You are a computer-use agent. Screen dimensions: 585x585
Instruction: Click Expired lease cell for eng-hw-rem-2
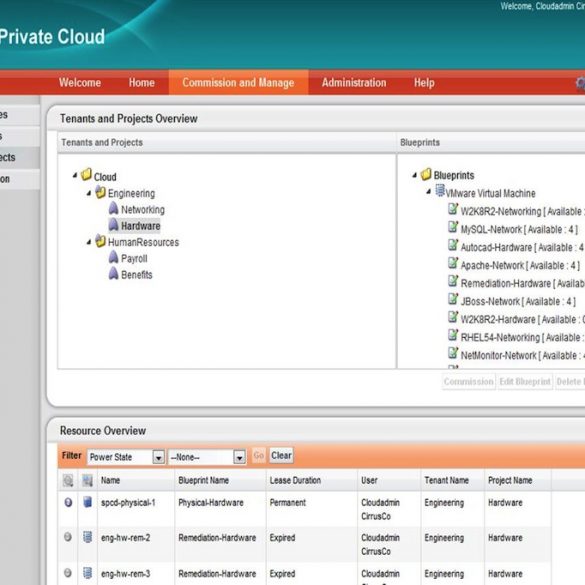[282, 538]
